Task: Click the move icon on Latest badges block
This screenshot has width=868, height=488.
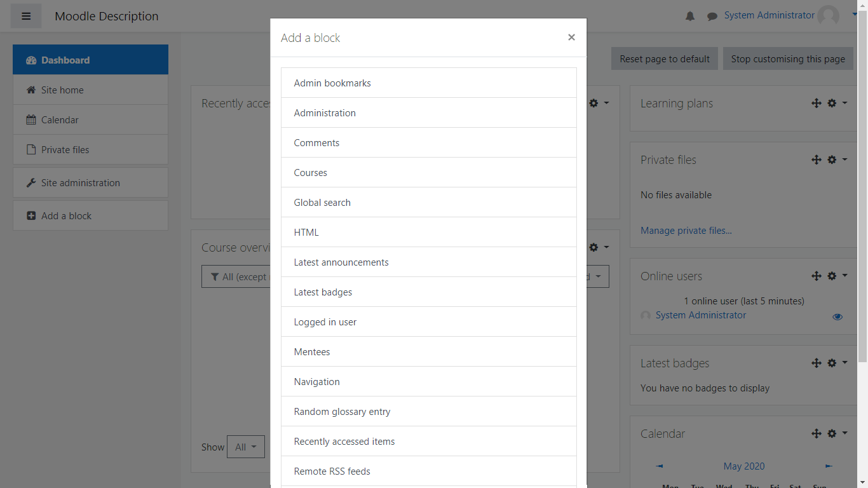Action: (x=817, y=363)
